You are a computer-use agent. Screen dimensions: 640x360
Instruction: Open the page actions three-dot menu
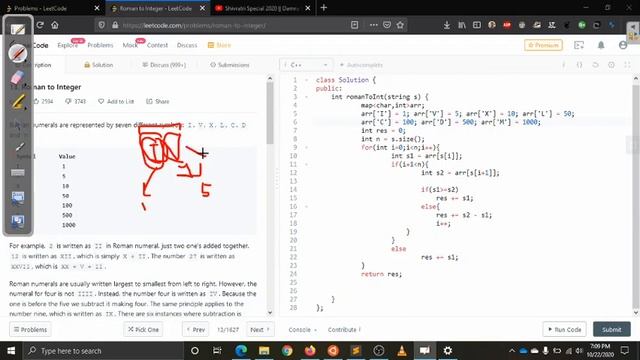click(373, 25)
